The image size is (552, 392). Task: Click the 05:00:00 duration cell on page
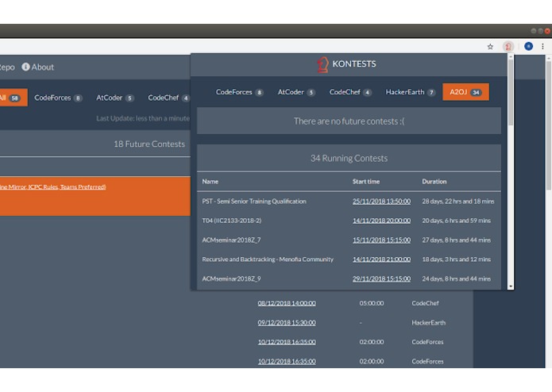[372, 303]
